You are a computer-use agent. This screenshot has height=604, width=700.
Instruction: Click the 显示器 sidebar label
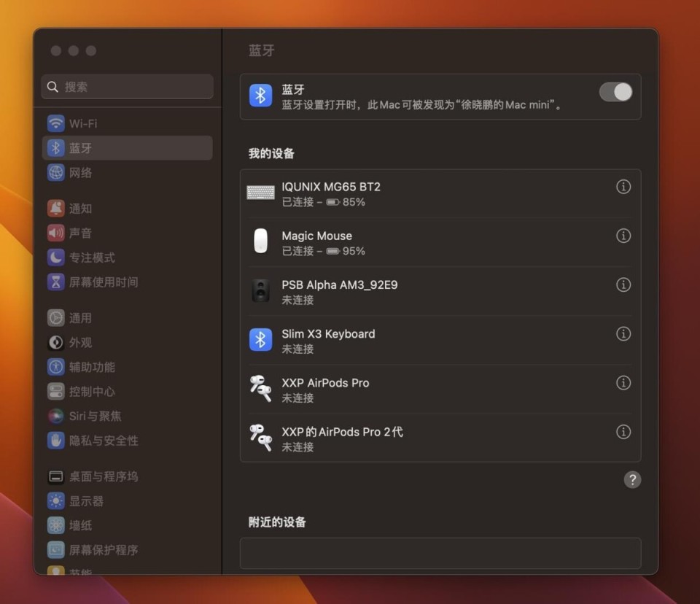[x=86, y=501]
